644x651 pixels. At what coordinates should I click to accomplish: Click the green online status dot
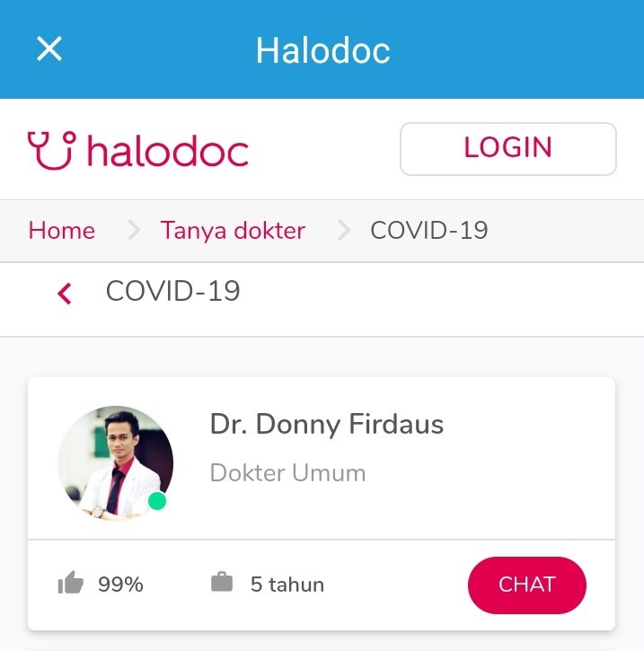pos(157,501)
